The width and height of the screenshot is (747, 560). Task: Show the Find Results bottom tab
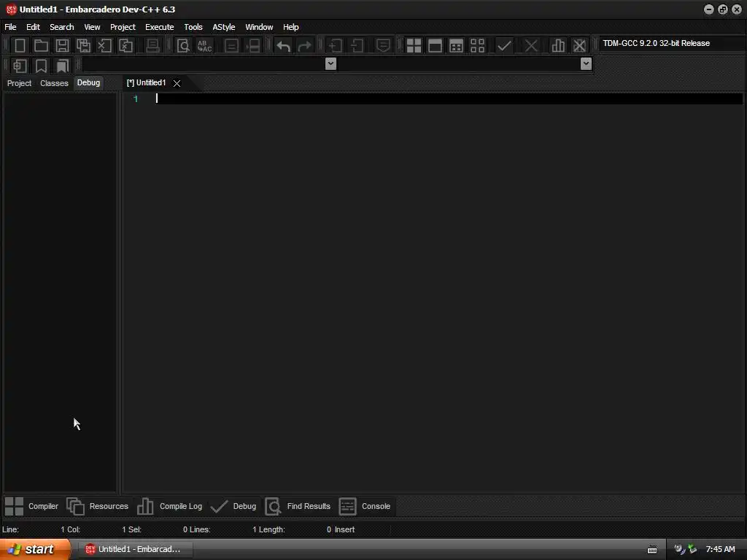click(298, 506)
